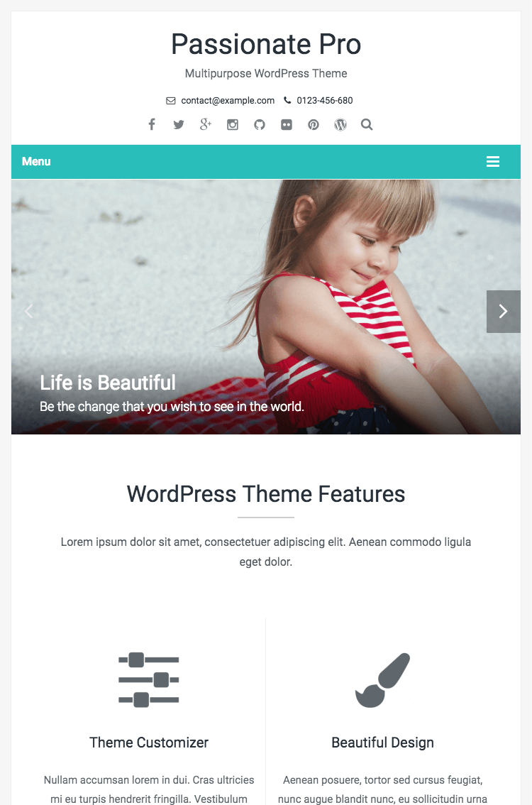
Task: Open search with the magnifier icon
Action: (x=367, y=124)
